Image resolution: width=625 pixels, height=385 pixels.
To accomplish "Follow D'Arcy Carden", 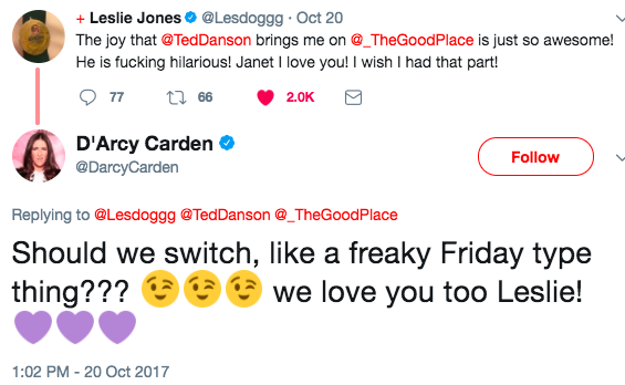I will (536, 157).
